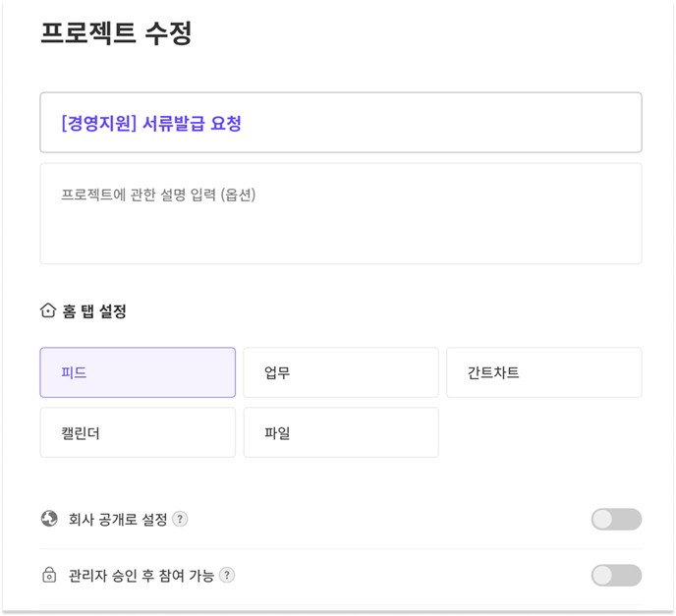The height and width of the screenshot is (616, 676).
Task: Select 파일 as the home tab
Action: point(341,432)
